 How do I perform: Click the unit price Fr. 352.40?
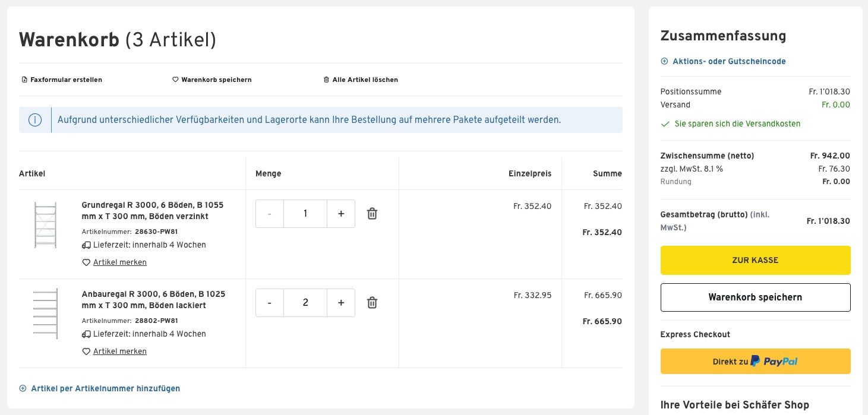tap(532, 207)
